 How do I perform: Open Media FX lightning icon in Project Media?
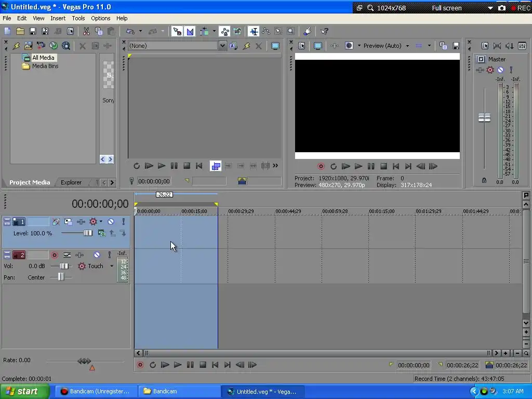[16, 46]
